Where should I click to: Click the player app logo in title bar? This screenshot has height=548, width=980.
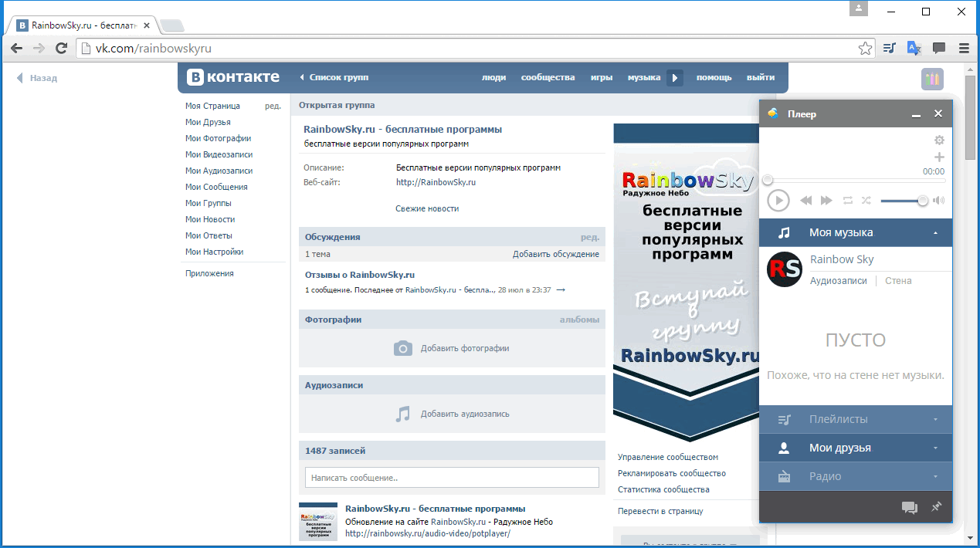[x=772, y=114]
